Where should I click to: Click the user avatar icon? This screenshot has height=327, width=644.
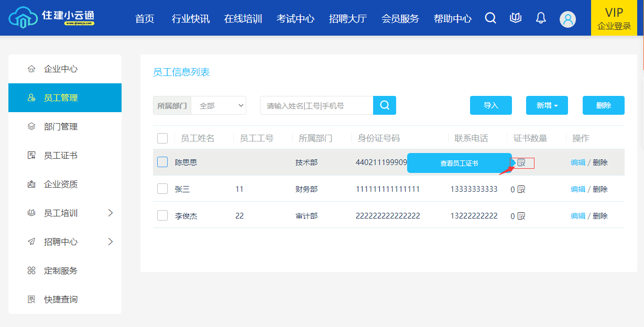pos(567,19)
